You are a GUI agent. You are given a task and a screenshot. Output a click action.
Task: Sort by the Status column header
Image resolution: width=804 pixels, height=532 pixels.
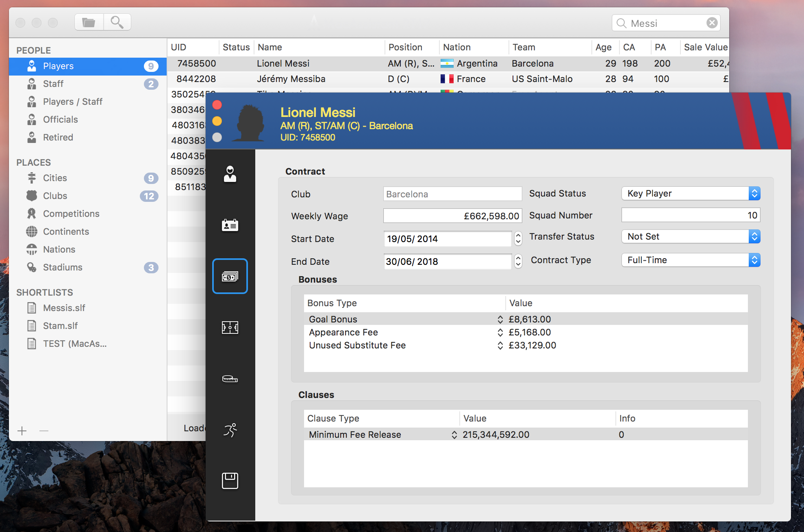click(237, 48)
